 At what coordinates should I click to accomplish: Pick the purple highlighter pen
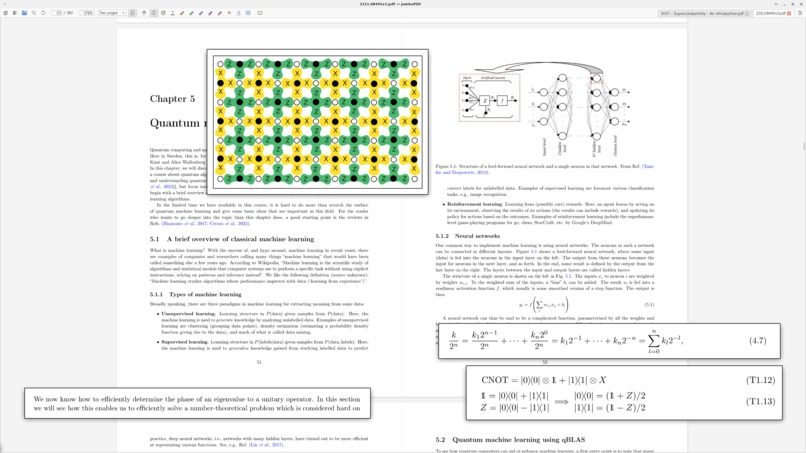tap(211, 13)
